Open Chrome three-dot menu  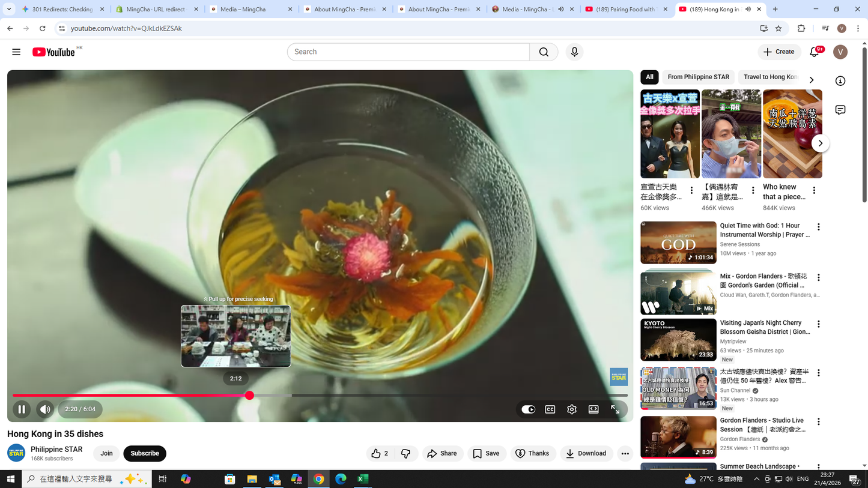coord(858,28)
